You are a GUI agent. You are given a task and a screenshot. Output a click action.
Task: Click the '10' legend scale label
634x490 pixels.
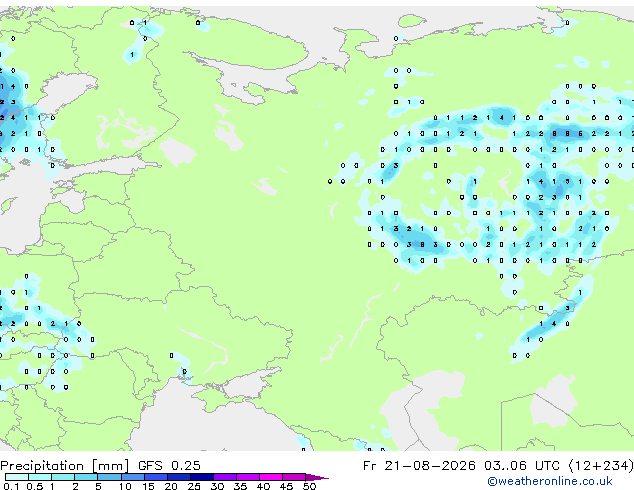125,486
